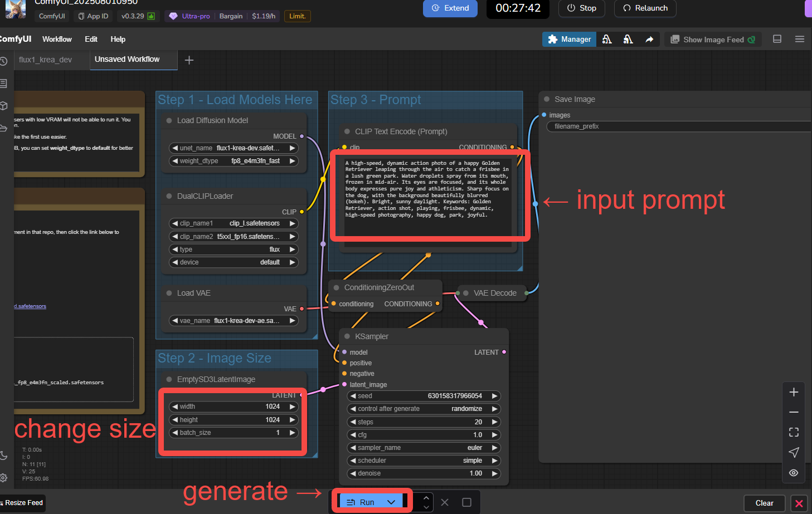Image resolution: width=812 pixels, height=514 pixels.
Task: Open settings gear in sidebar
Action: point(3,477)
